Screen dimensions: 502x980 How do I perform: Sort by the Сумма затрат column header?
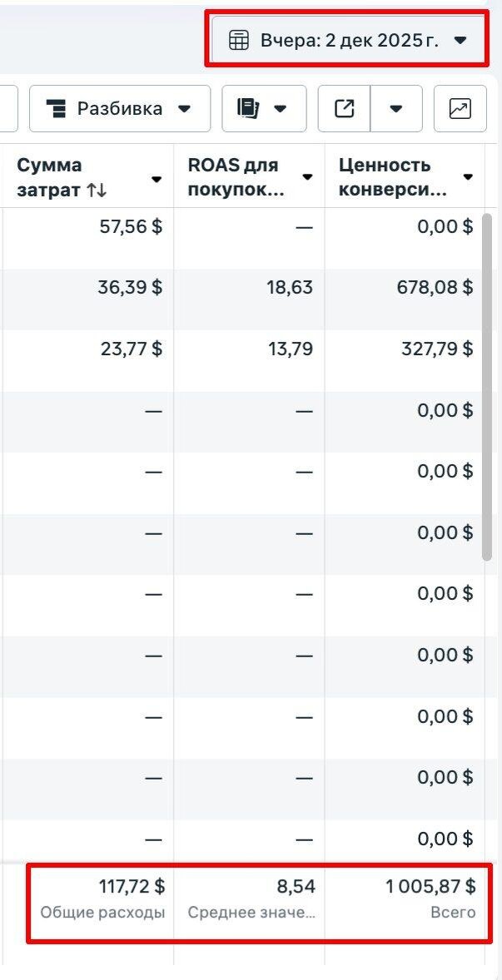click(x=62, y=177)
